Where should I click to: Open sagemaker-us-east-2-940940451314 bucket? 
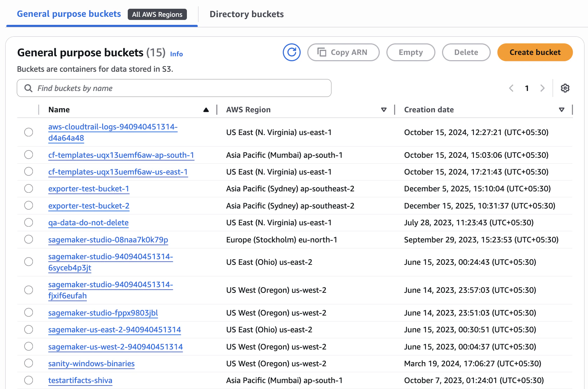click(114, 330)
